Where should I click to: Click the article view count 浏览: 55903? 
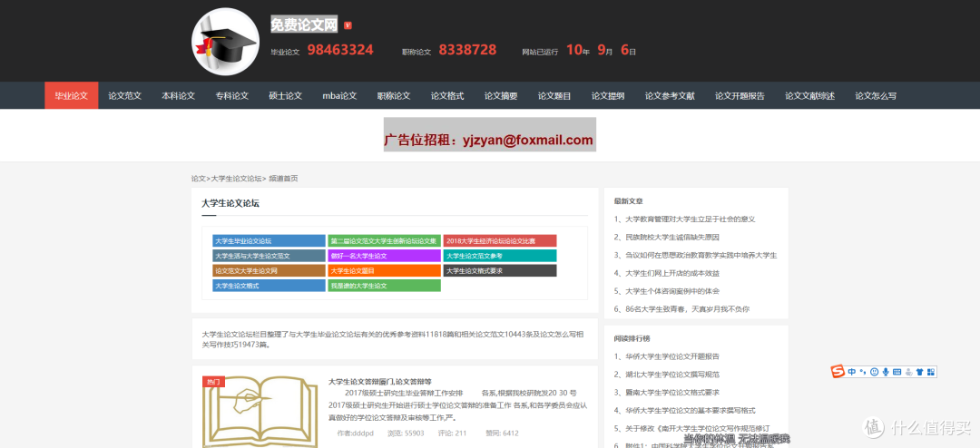406,433
